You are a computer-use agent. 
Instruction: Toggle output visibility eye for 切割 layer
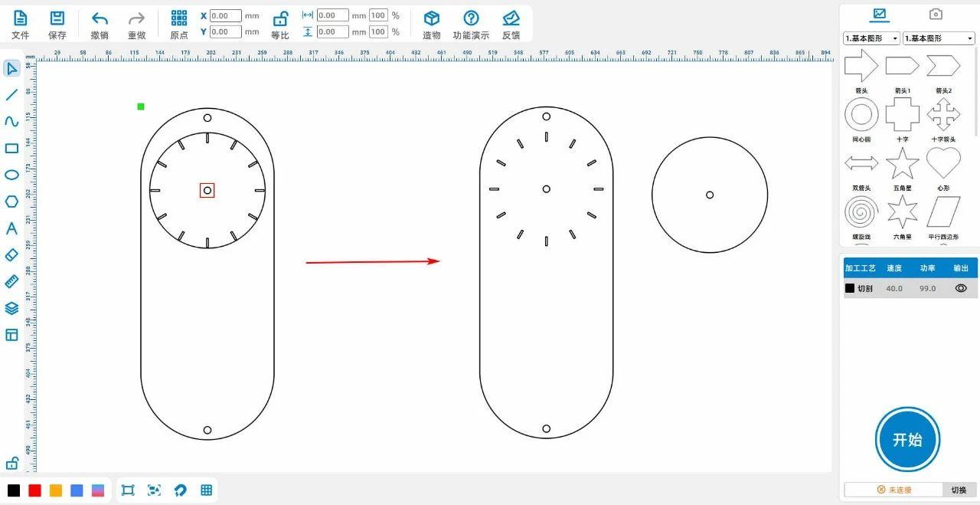tap(961, 288)
